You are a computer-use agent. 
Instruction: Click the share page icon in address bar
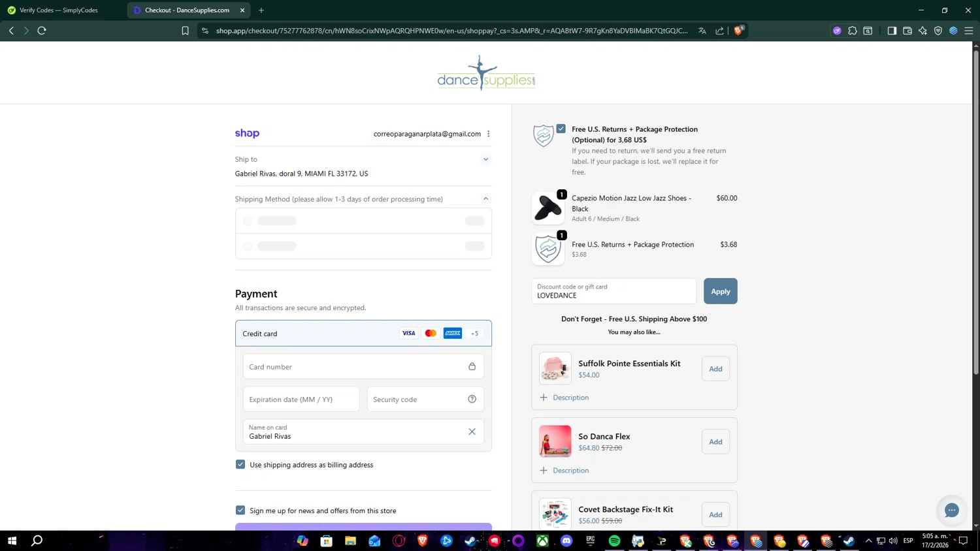tap(720, 31)
